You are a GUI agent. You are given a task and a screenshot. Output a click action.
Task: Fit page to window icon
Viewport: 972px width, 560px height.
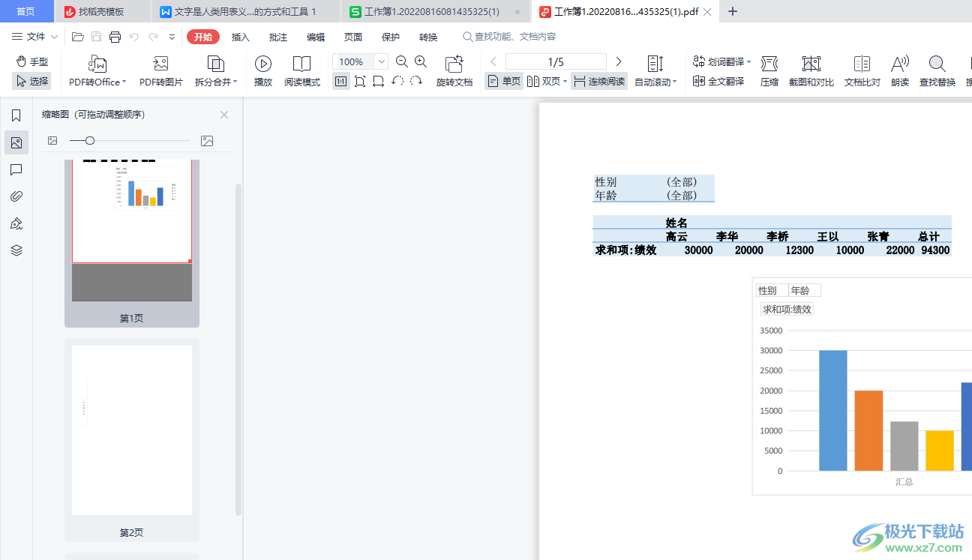(360, 81)
